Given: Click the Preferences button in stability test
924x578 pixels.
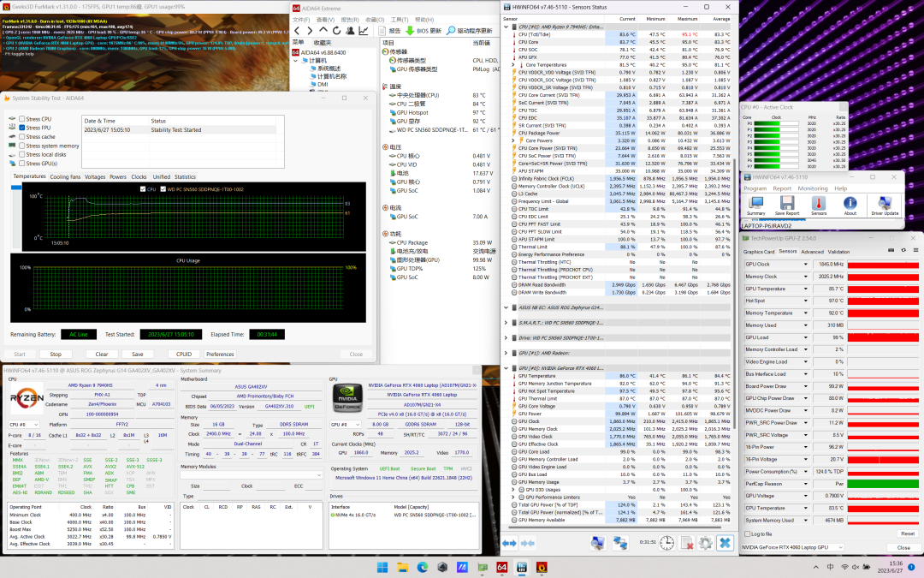Looking at the screenshot, I should (x=220, y=354).
